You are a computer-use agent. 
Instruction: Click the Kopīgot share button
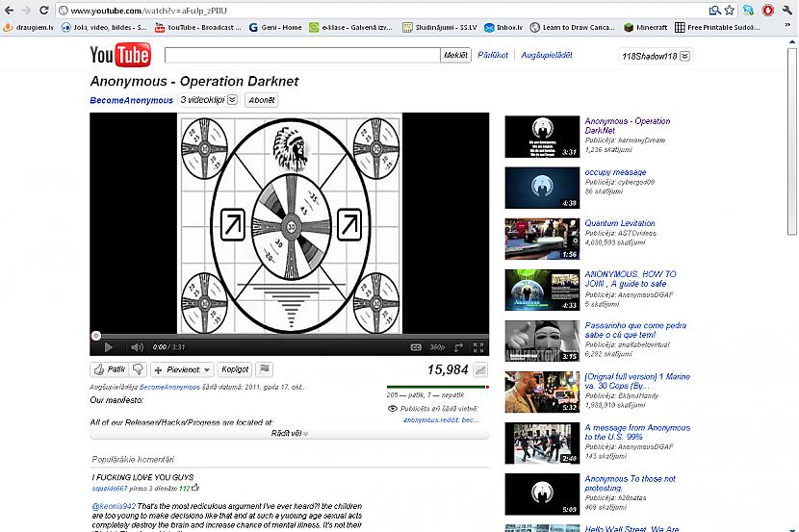click(x=235, y=369)
